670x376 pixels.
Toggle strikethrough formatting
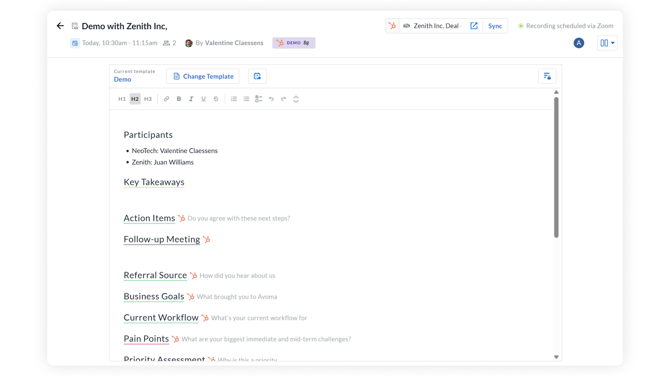[x=216, y=99]
